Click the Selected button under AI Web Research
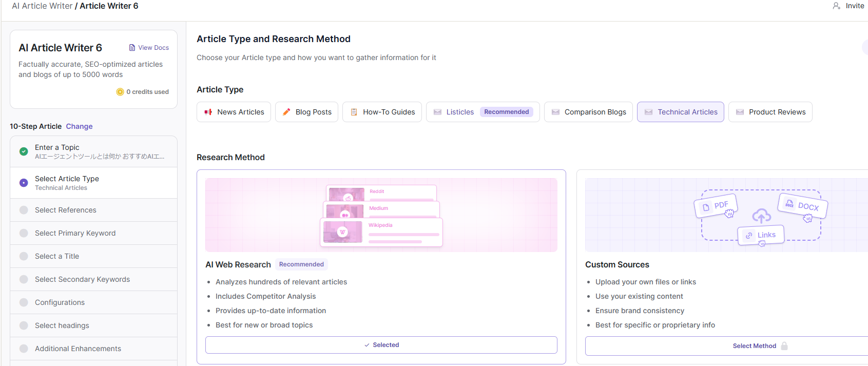Viewport: 868px width, 366px height. (381, 345)
